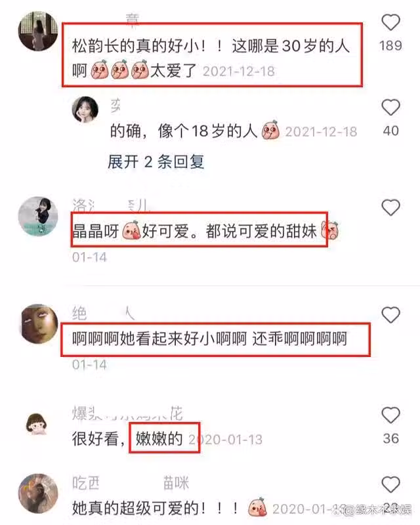Open avatar of 啊啊啊 commenter
The height and width of the screenshot is (525, 420).
point(39,324)
